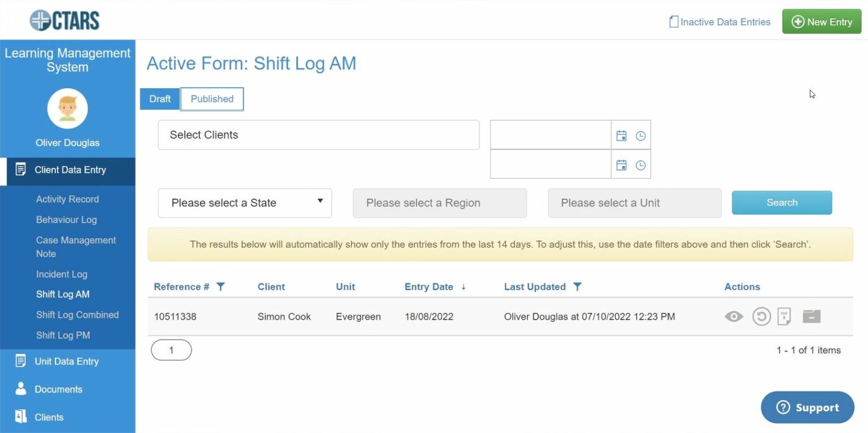Open the clock time picker for the second date field
The image size is (868, 433).
[640, 166]
